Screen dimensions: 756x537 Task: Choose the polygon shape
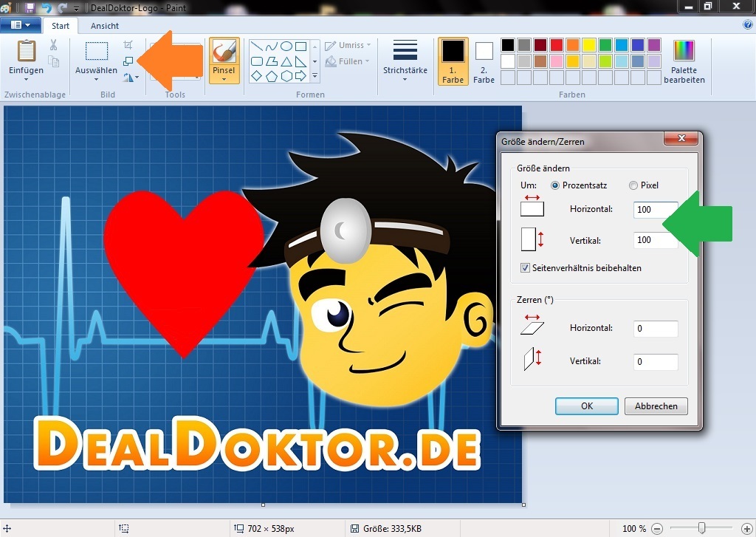coord(272,61)
